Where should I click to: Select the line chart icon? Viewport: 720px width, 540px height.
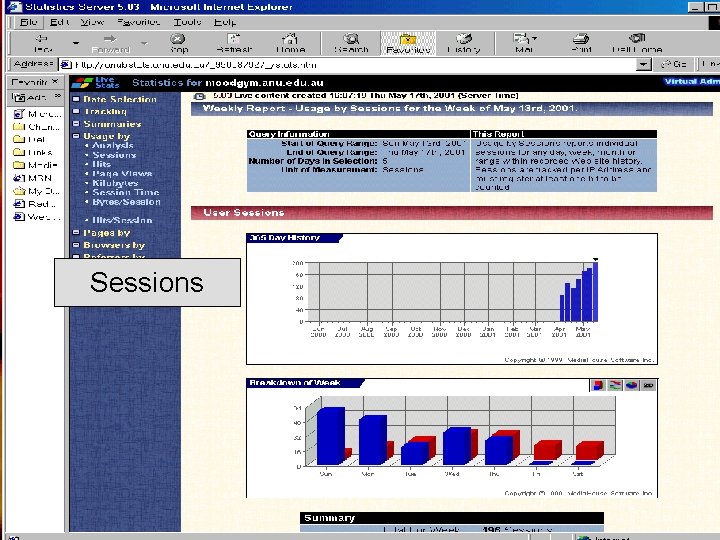tap(614, 385)
